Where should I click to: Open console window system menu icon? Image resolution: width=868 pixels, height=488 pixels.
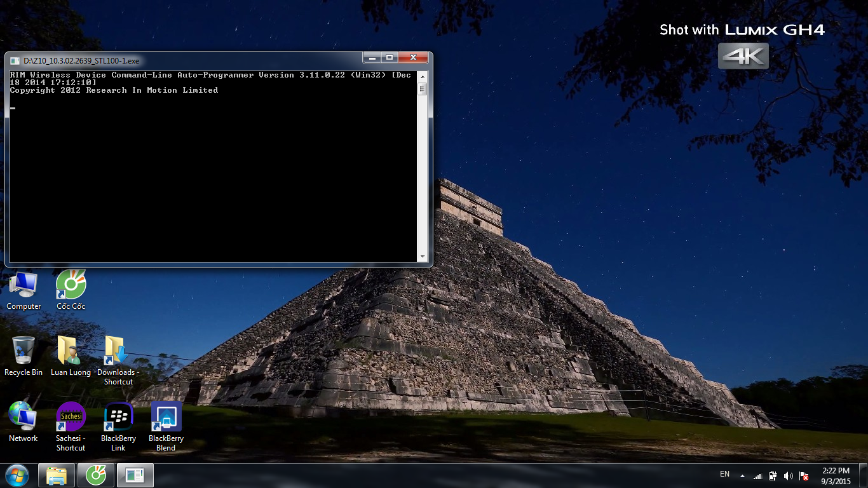[x=15, y=61]
